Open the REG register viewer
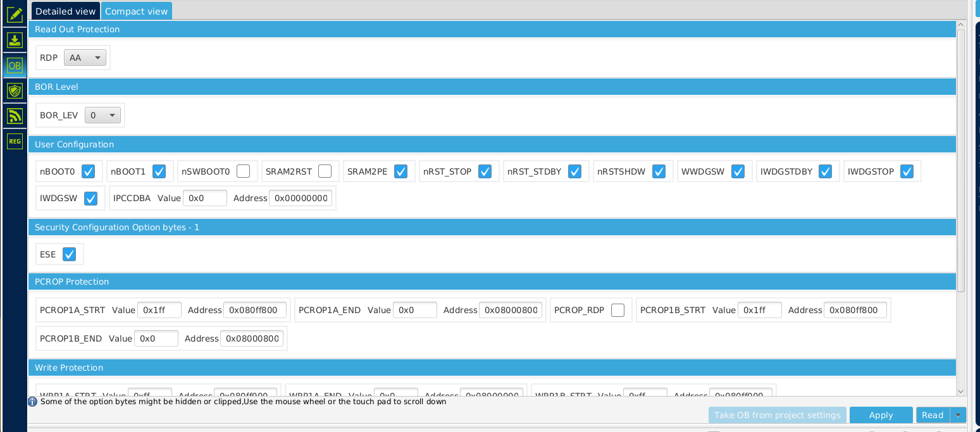The image size is (980, 432). coord(14,140)
